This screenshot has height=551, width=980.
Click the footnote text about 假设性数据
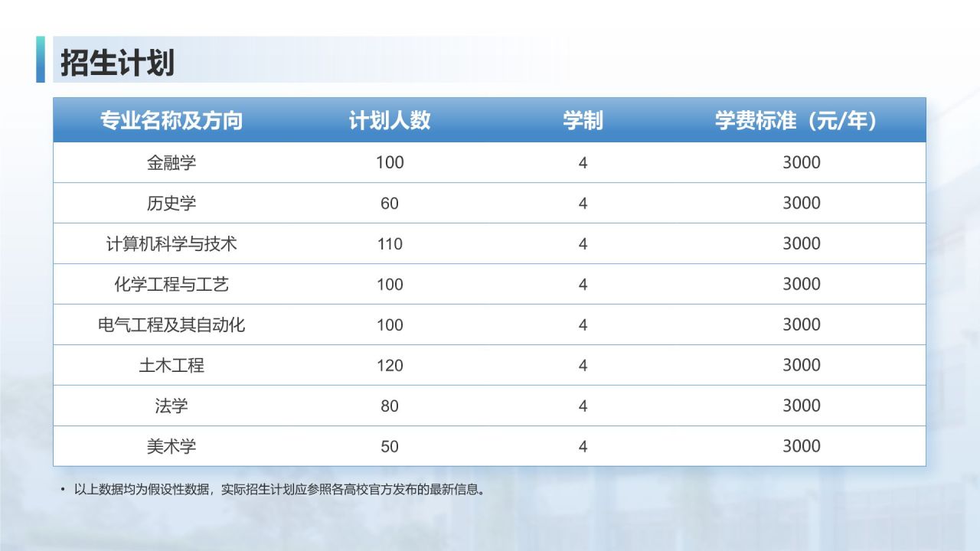coord(279,490)
